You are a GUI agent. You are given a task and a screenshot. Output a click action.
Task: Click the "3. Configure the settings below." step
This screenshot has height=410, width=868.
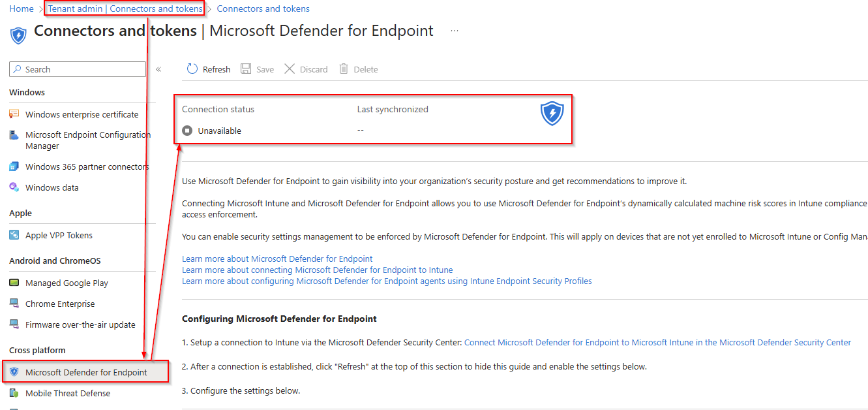coord(241,390)
